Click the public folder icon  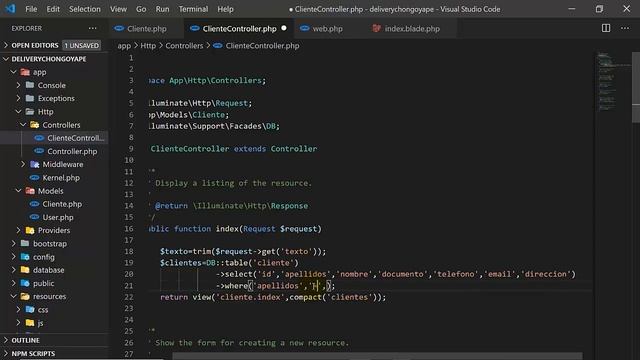[25, 283]
